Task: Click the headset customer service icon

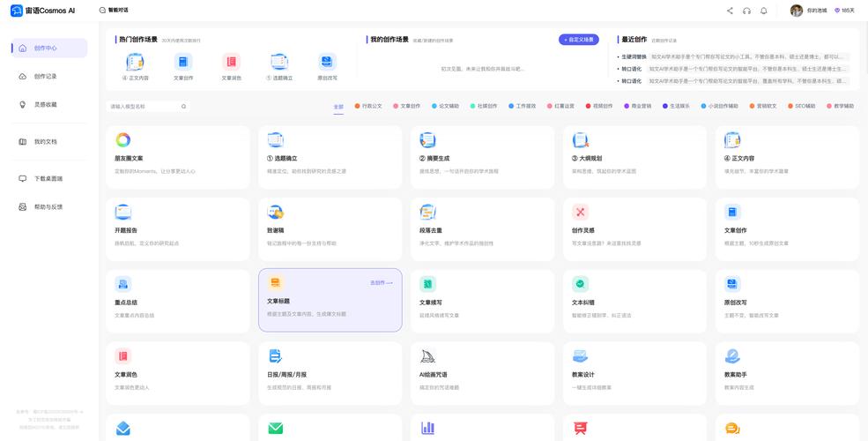Action: point(746,11)
